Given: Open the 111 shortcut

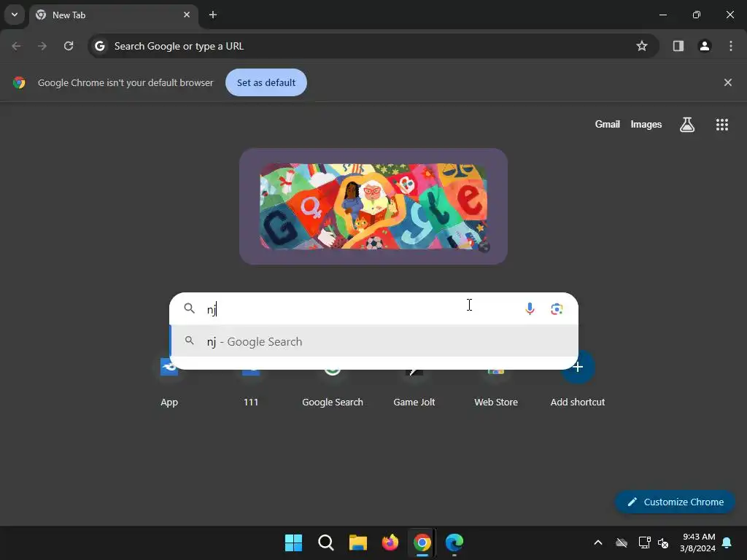Looking at the screenshot, I should coord(251,385).
